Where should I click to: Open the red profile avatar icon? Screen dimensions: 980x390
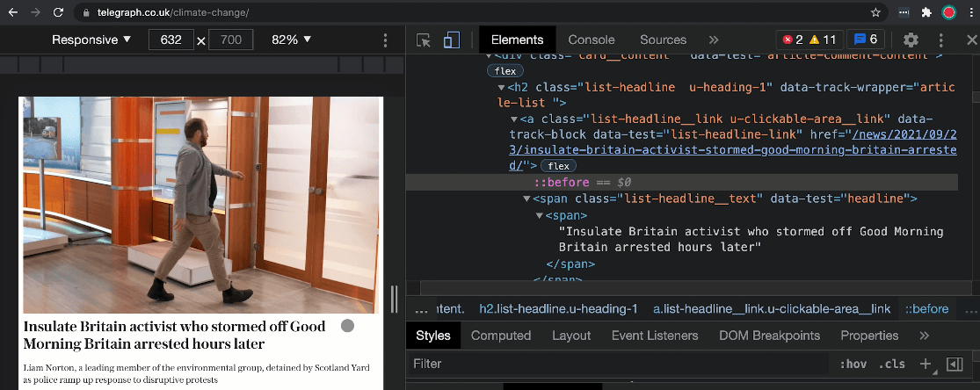(x=948, y=12)
